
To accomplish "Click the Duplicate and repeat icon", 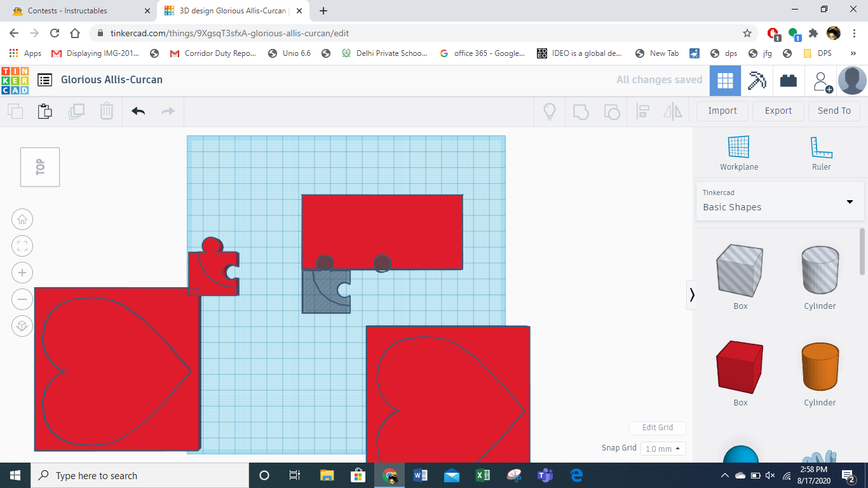I will 76,112.
